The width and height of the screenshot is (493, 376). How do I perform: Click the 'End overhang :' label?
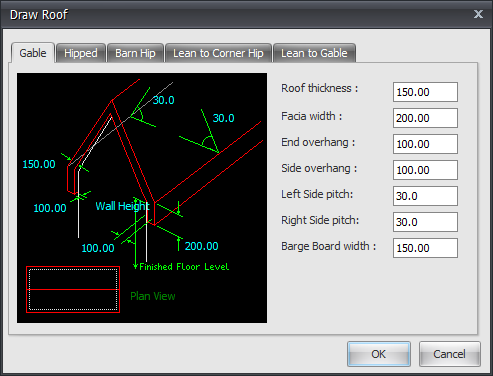click(x=318, y=142)
